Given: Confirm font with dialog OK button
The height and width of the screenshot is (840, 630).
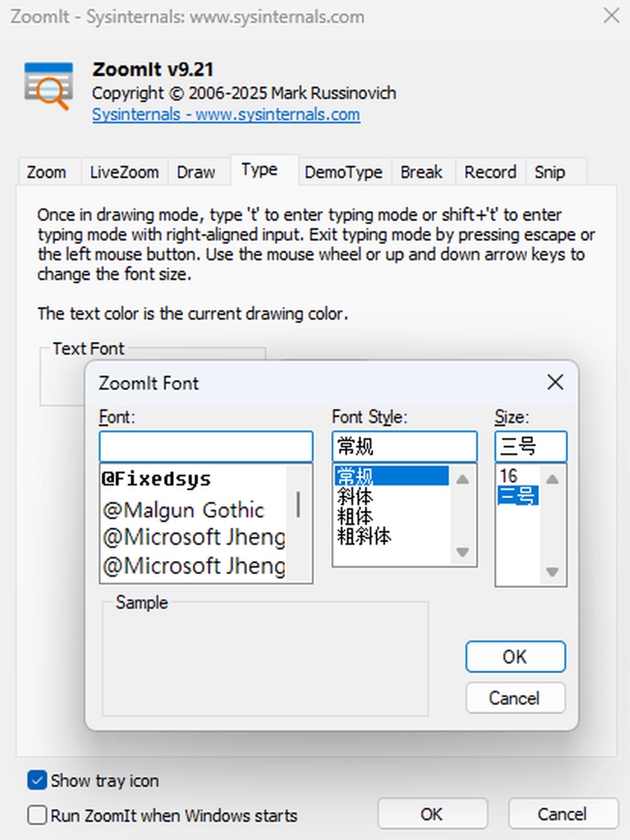Looking at the screenshot, I should pyautogui.click(x=515, y=656).
